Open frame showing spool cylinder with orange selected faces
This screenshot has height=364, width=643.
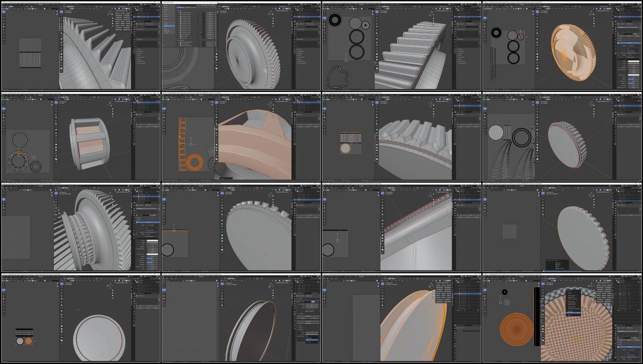click(81, 137)
